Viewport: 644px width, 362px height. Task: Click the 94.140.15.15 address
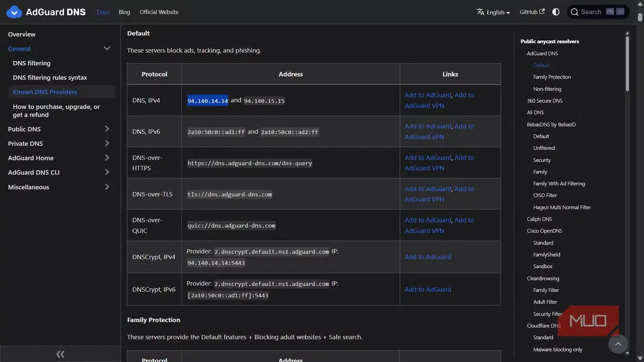click(264, 101)
